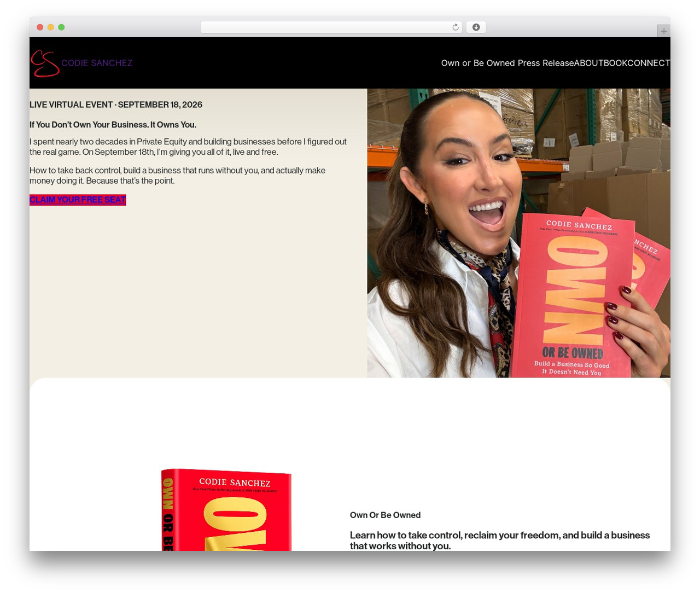
Task: Open downloads via the arrow icon
Action: [x=476, y=27]
